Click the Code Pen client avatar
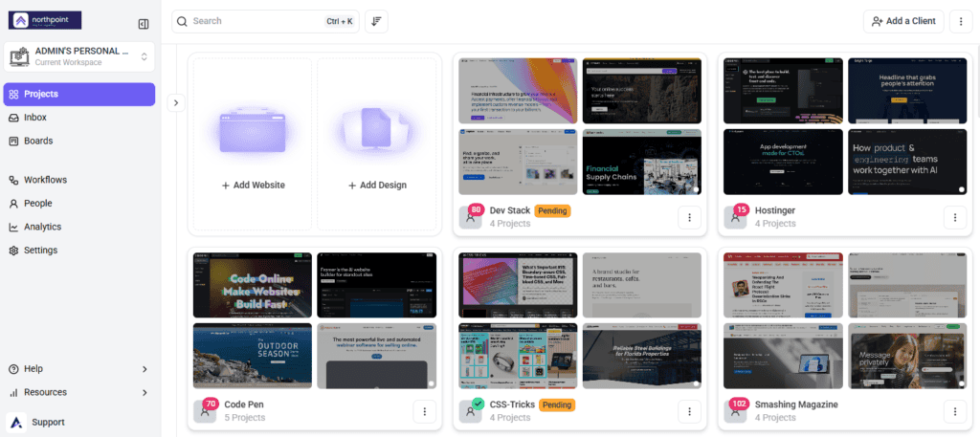The image size is (980, 437). [x=205, y=411]
